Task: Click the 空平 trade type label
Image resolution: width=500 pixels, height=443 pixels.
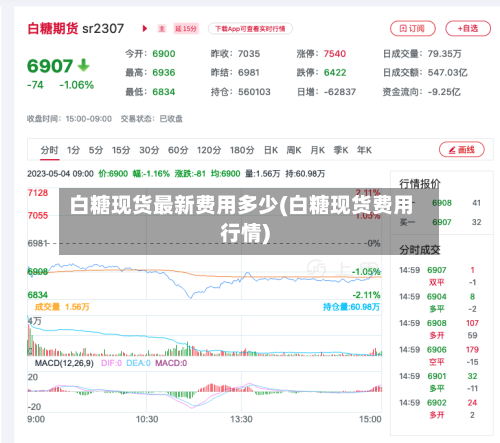Action: click(x=437, y=362)
